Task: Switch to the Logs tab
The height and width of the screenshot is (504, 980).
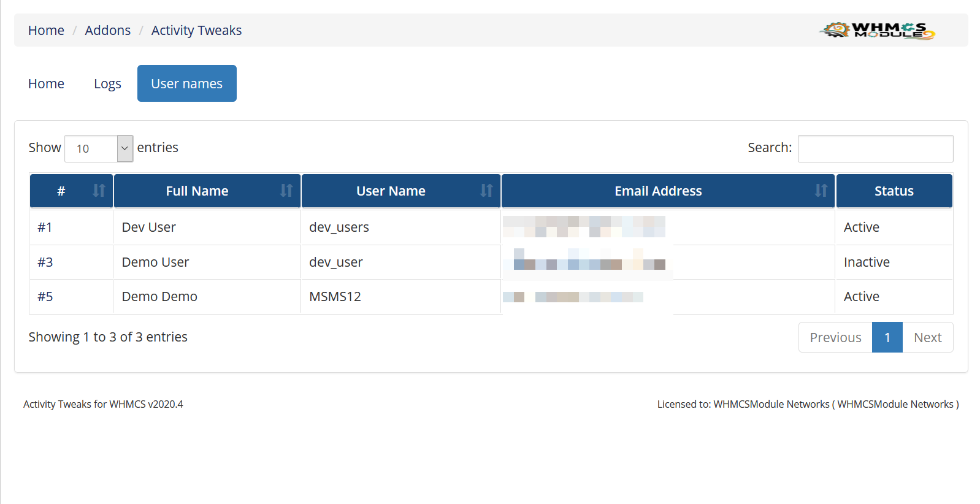Action: [107, 83]
